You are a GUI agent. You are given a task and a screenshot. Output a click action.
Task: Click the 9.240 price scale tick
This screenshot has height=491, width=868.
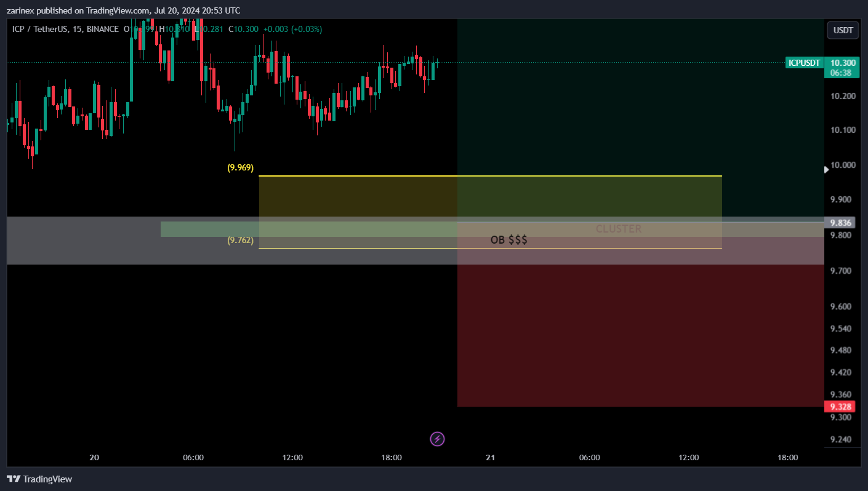tap(840, 439)
